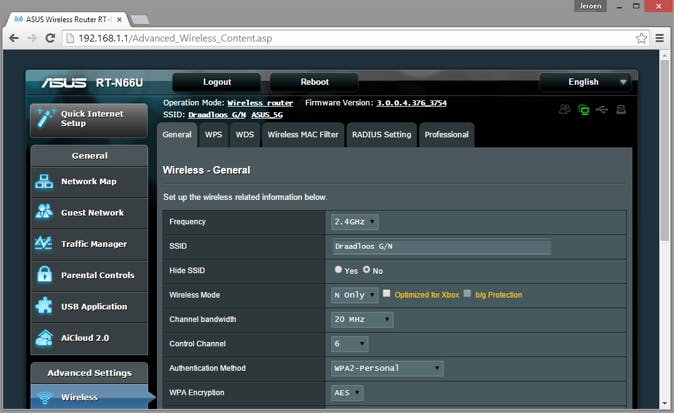Open the Frequency 2.4GHz dropdown

(x=355, y=222)
